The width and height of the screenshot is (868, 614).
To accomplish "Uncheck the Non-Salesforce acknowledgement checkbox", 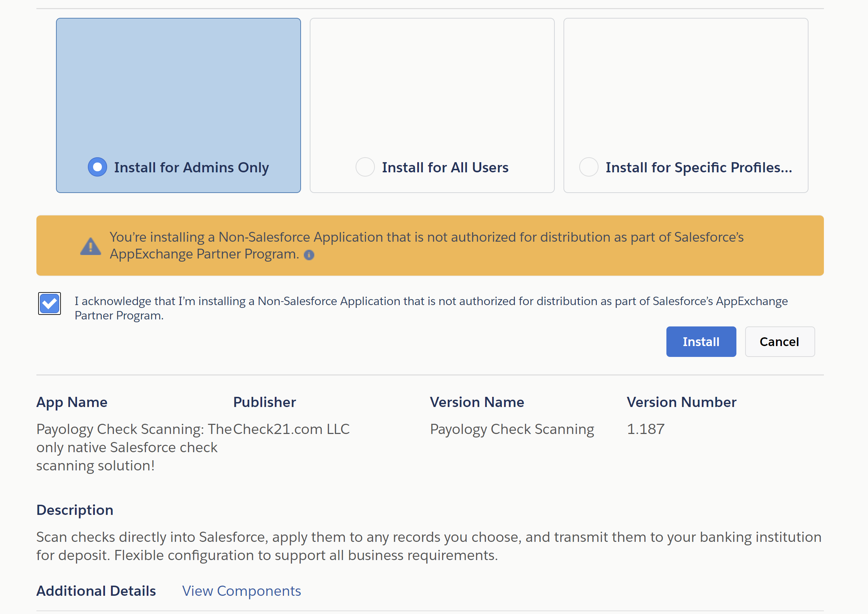I will tap(49, 303).
